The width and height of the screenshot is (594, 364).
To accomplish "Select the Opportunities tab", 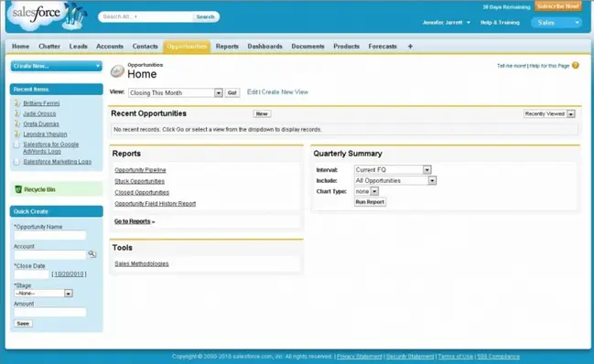I will click(187, 46).
